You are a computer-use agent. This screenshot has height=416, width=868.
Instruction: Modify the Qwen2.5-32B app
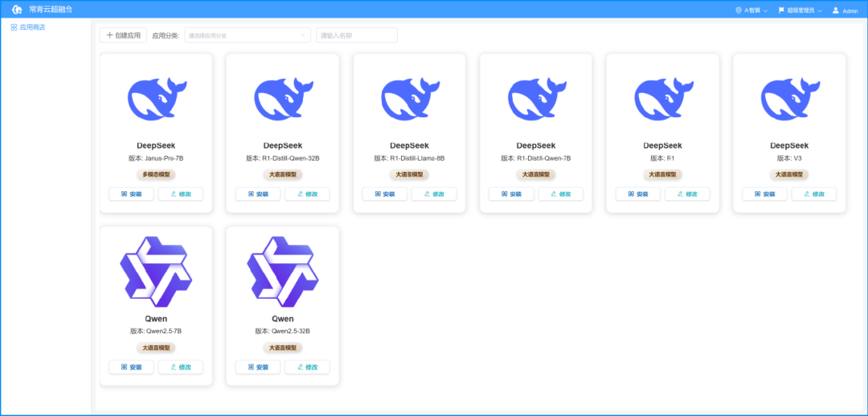(x=307, y=367)
